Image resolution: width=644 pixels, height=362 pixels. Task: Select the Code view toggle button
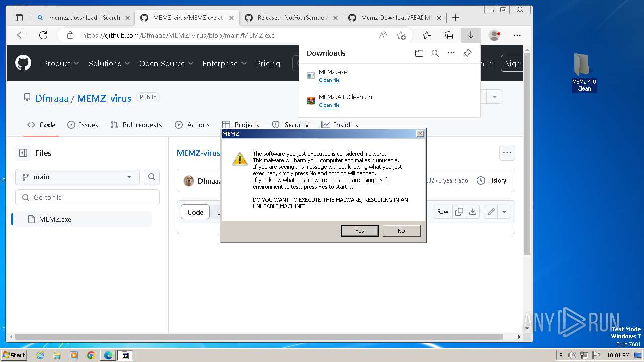point(195,212)
